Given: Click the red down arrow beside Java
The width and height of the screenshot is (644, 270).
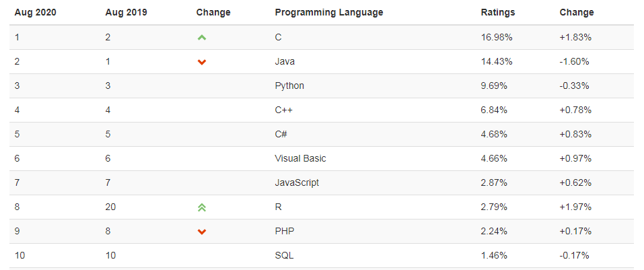Looking at the screenshot, I should [x=202, y=62].
